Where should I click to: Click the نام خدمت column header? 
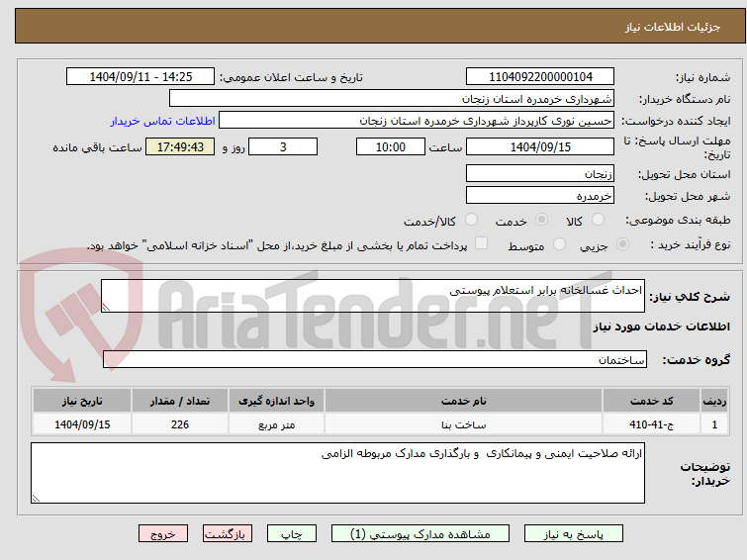tap(464, 401)
